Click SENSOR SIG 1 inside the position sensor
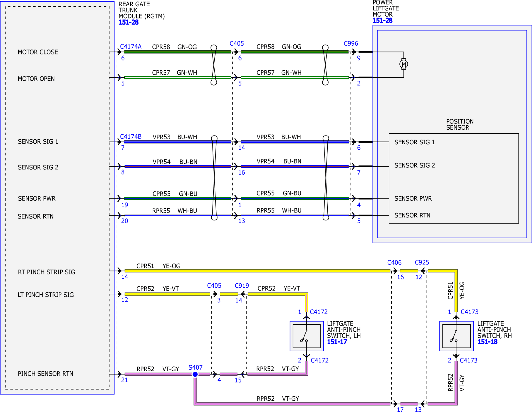This screenshot has height=412, width=532. coord(414,142)
